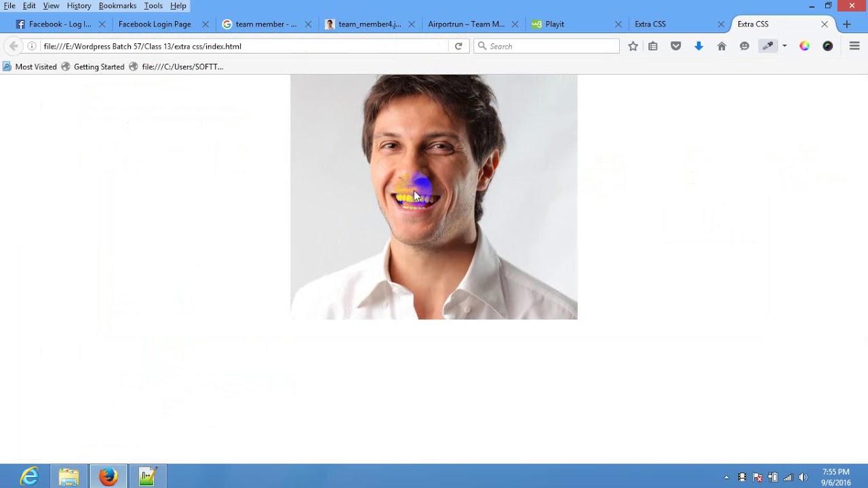This screenshot has width=868, height=488.
Task: Open the eyedropper tool dropdown arrow
Action: [785, 46]
